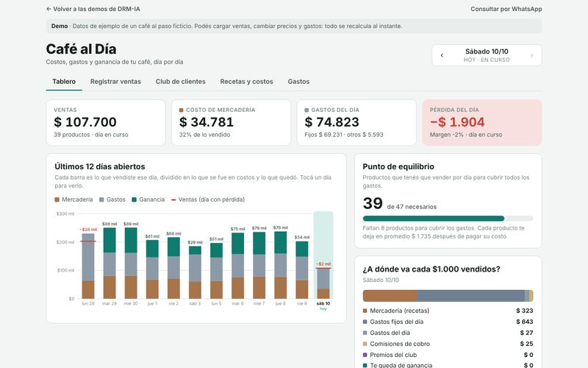Click the $ 643 value in breakdown
The image size is (588, 368).
pos(525,322)
